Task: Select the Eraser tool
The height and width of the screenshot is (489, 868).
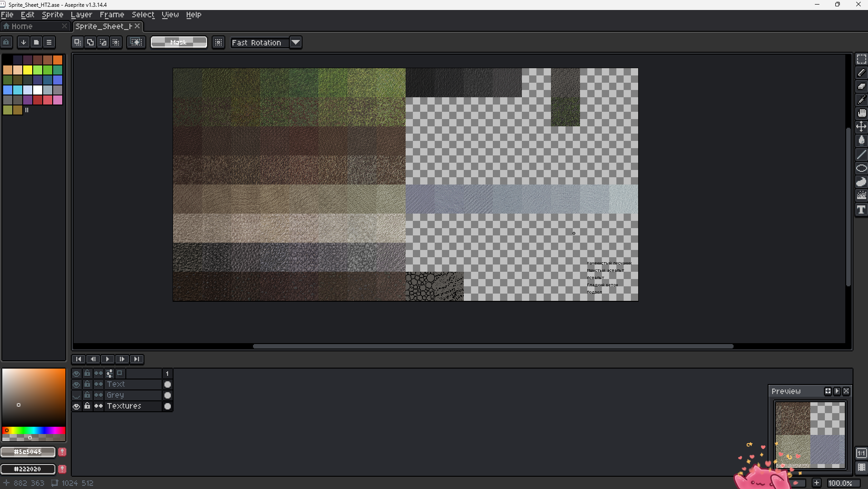Action: [862, 86]
